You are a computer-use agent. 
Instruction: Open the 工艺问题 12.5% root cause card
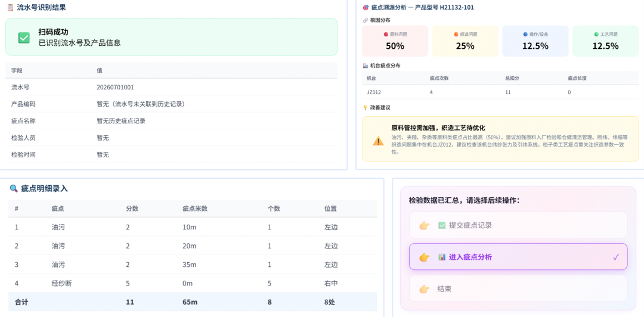tap(605, 41)
